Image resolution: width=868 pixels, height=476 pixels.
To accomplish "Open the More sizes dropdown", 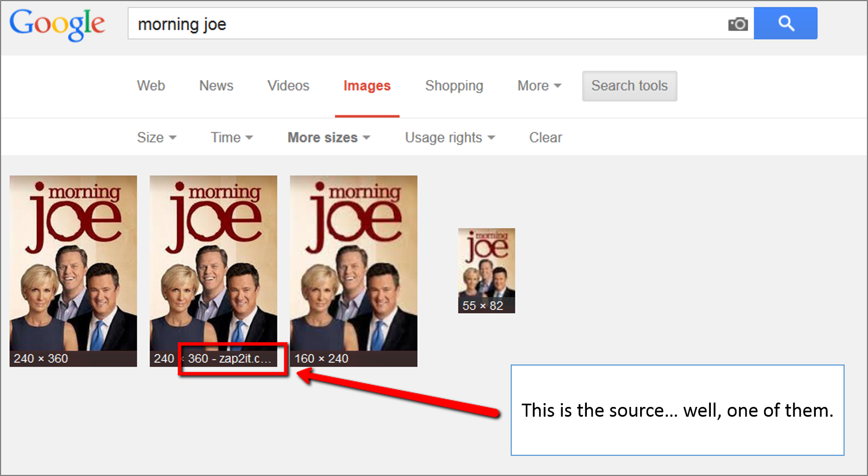I will tap(328, 138).
